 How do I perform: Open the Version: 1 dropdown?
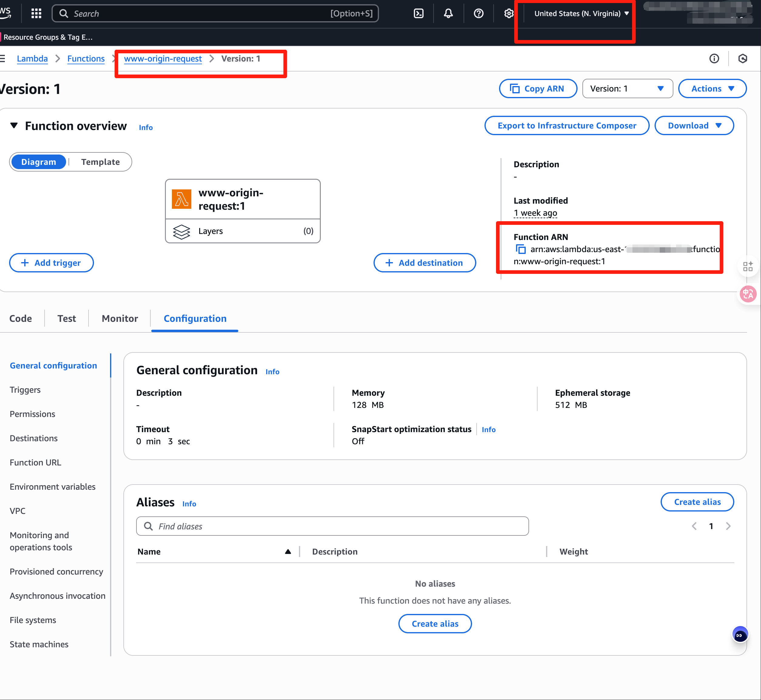(x=627, y=88)
